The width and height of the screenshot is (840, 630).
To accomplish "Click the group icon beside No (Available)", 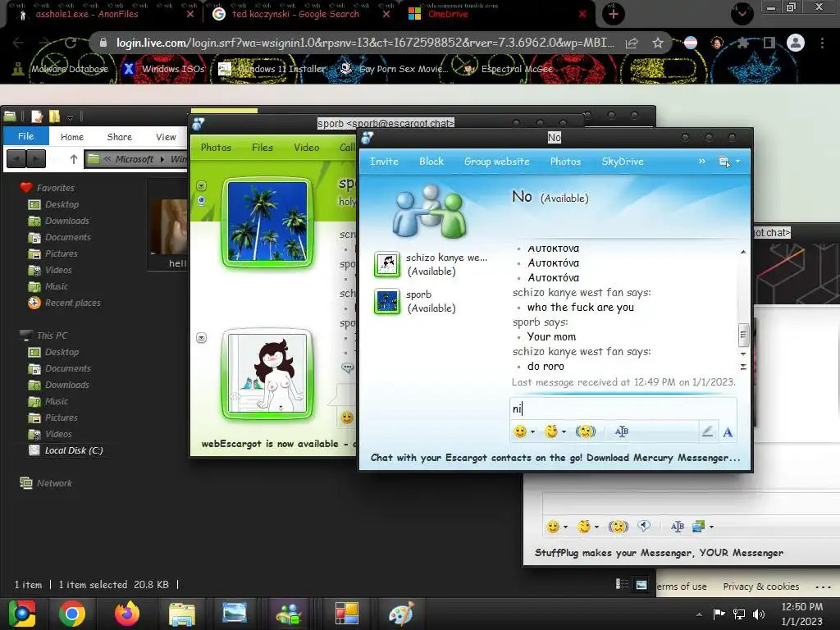I will 429,212.
